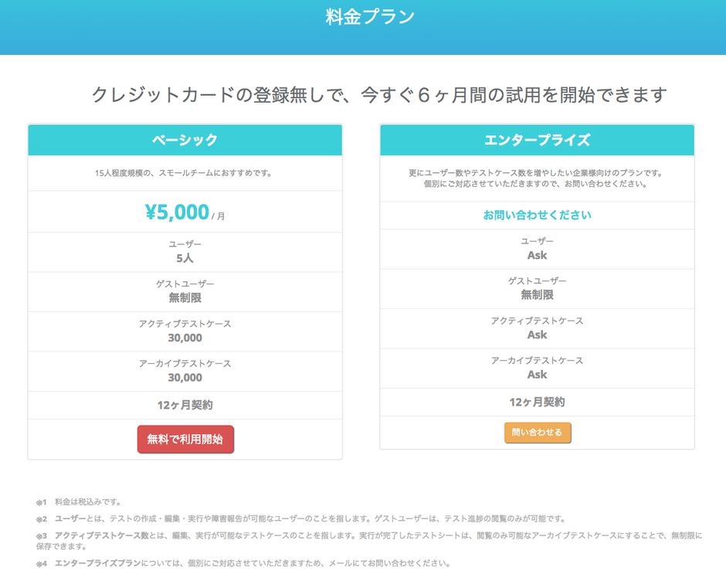Viewport: 726px width, 588px height.
Task: Click the 5人 user count in Basic plan
Action: pos(185,258)
